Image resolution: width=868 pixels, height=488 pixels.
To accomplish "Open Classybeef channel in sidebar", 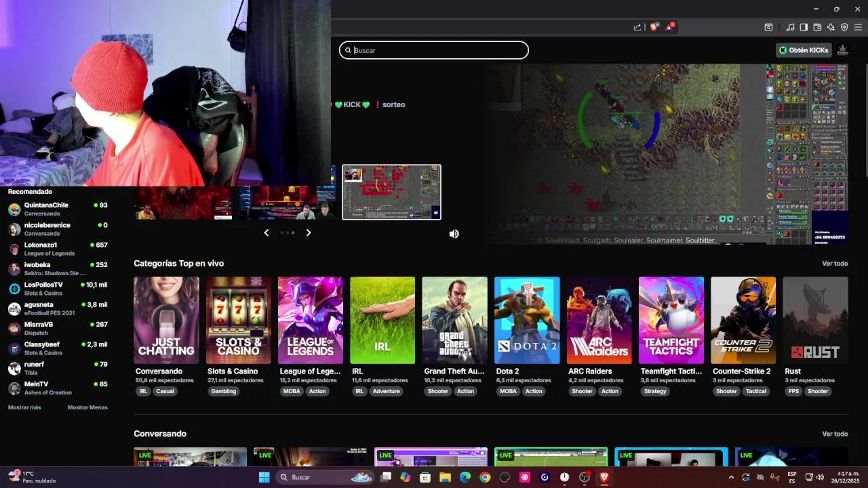I will 58,348.
